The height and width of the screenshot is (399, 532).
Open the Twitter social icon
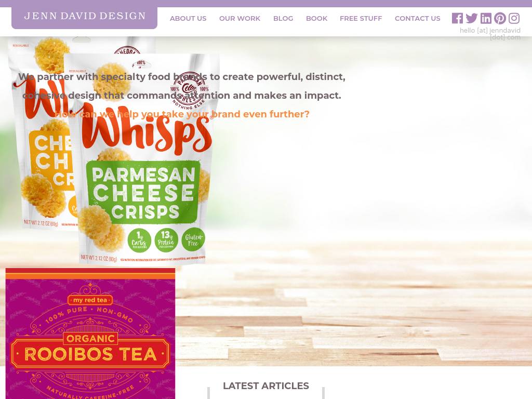[x=471, y=18]
